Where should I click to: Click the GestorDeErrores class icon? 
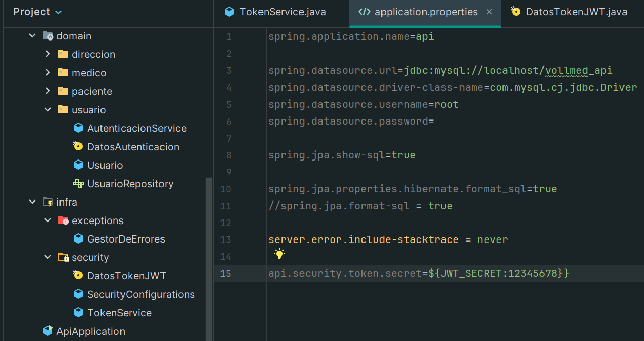click(78, 238)
